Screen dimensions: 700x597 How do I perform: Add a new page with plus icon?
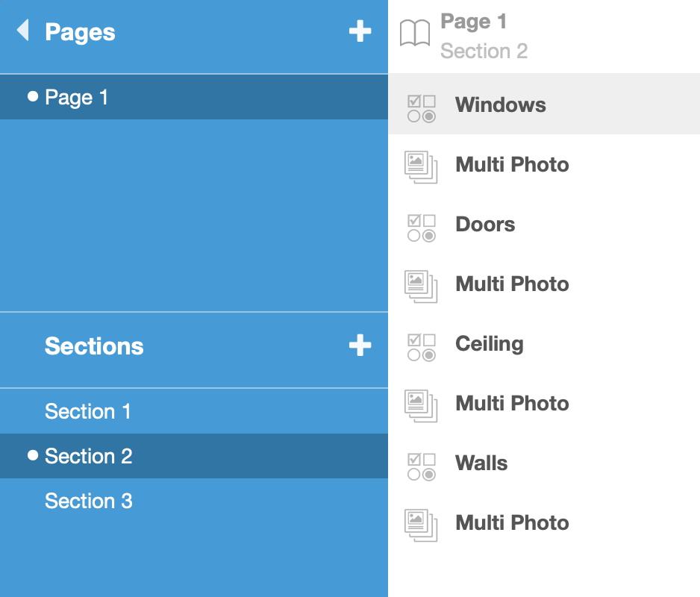tap(360, 31)
